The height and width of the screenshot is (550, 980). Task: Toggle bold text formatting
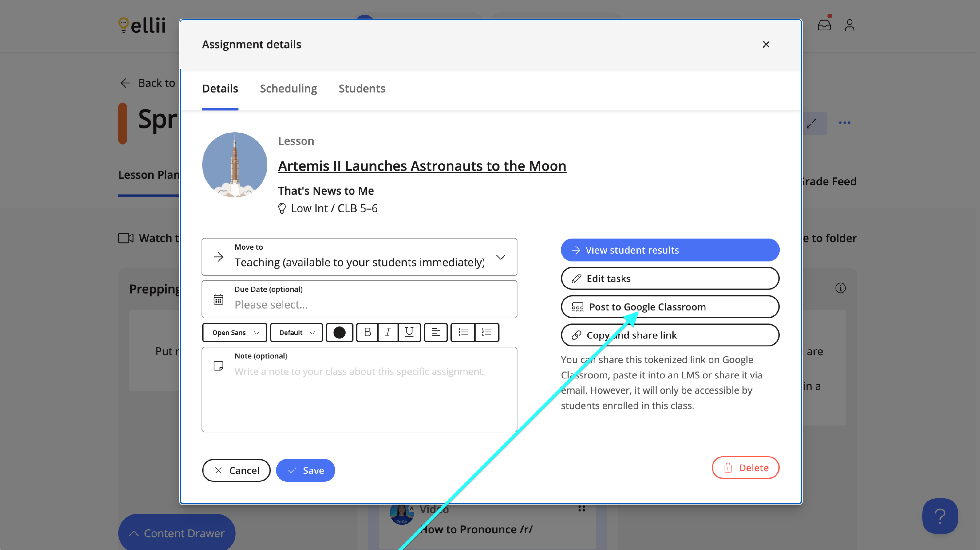367,332
